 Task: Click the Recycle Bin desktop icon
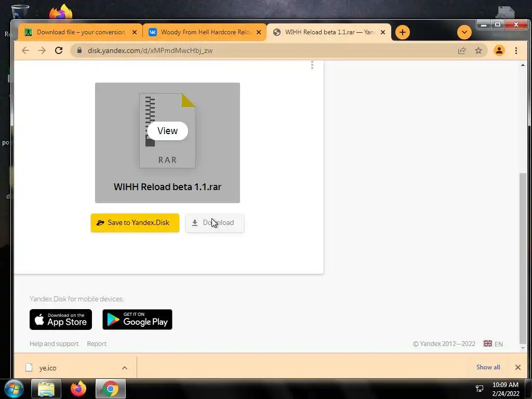[x=19, y=11]
